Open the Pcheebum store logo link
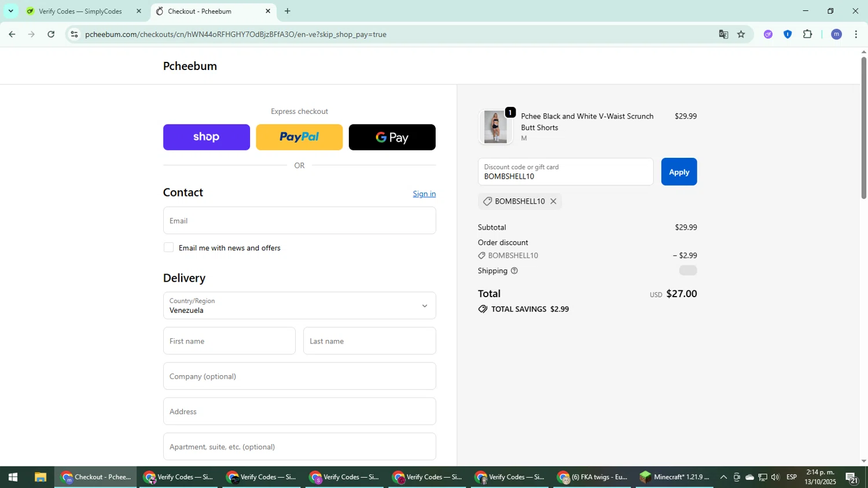 click(x=190, y=66)
